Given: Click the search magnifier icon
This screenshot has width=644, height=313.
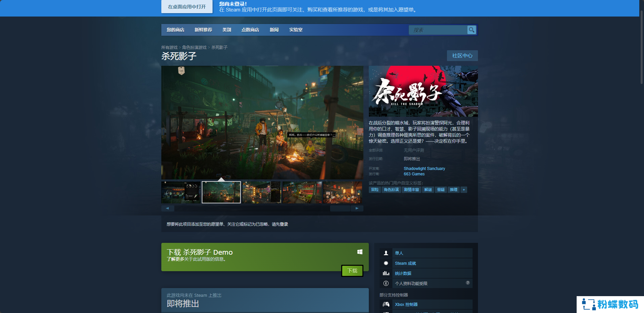Looking at the screenshot, I should [472, 30].
